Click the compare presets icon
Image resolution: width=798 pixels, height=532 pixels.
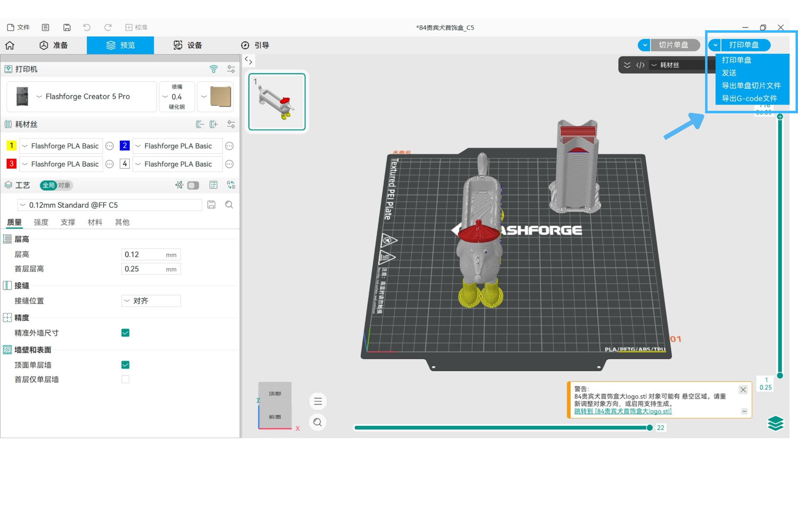pyautogui.click(x=231, y=185)
